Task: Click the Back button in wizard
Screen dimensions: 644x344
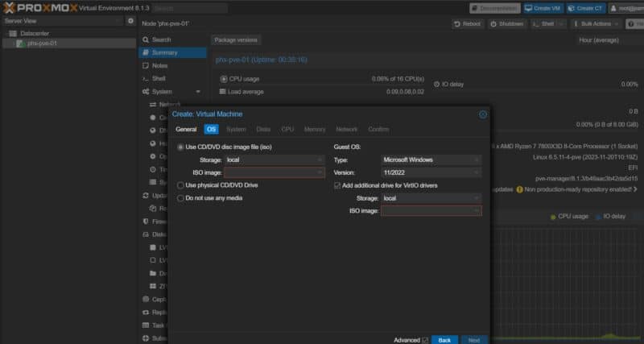Action: (444, 340)
